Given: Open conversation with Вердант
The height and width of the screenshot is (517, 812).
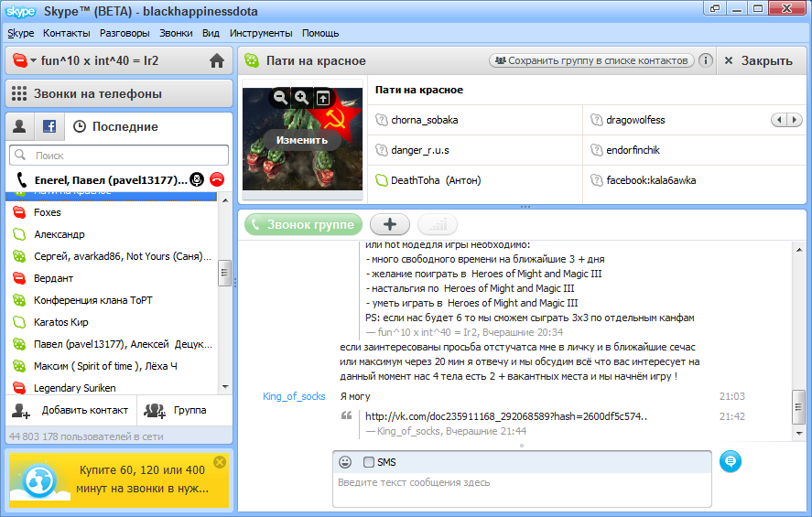Looking at the screenshot, I should tap(112, 278).
